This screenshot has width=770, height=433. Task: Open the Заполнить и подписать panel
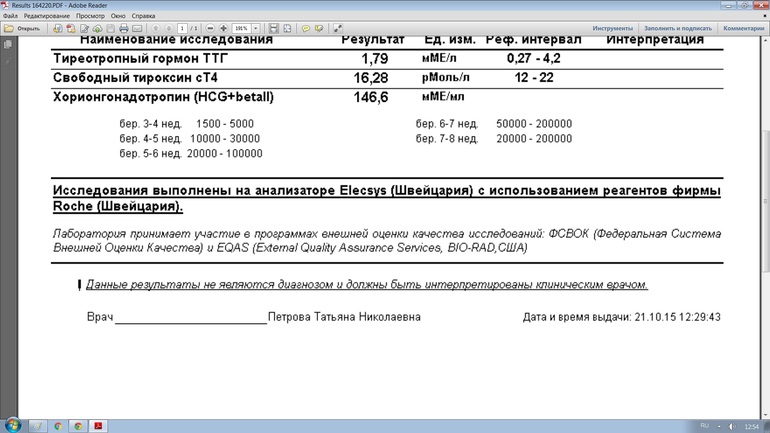pyautogui.click(x=679, y=29)
